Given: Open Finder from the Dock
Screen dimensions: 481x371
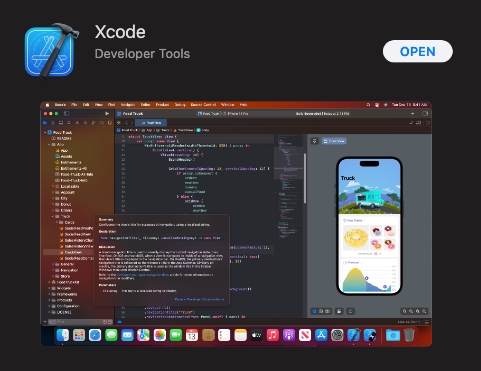Looking at the screenshot, I should point(62,335).
